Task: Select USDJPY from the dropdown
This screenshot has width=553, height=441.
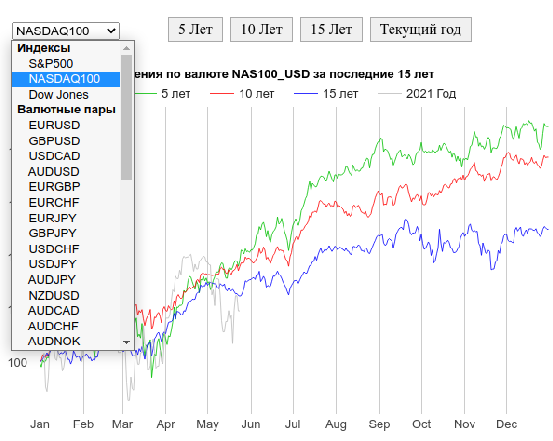Action: pyautogui.click(x=66, y=264)
